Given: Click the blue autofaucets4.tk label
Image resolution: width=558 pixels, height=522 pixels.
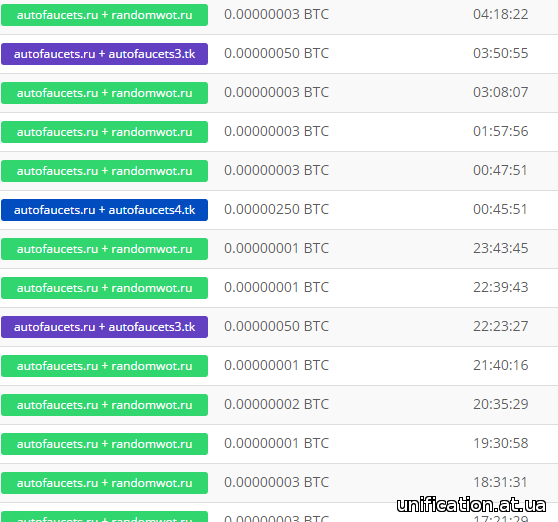Looking at the screenshot, I should (104, 210).
